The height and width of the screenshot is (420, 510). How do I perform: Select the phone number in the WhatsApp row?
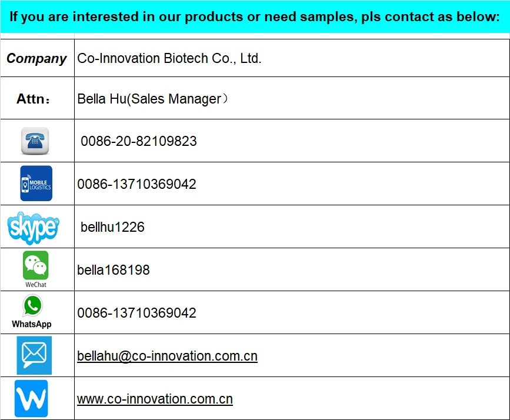click(136, 313)
